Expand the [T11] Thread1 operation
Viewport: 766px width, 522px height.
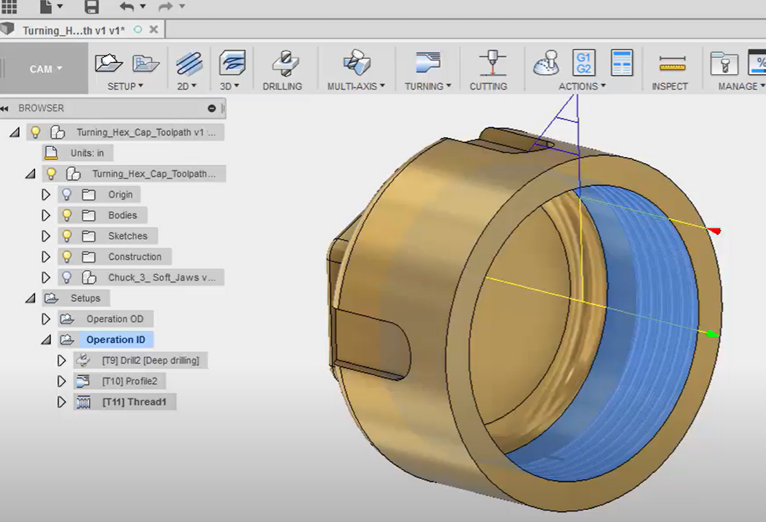click(62, 402)
